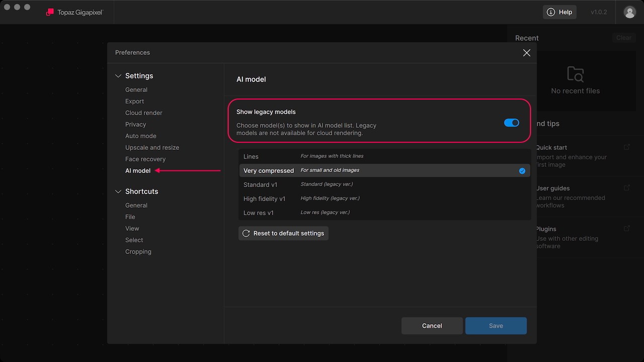Image resolution: width=644 pixels, height=362 pixels.
Task: Show Upscale and resize settings
Action: pyautogui.click(x=152, y=147)
